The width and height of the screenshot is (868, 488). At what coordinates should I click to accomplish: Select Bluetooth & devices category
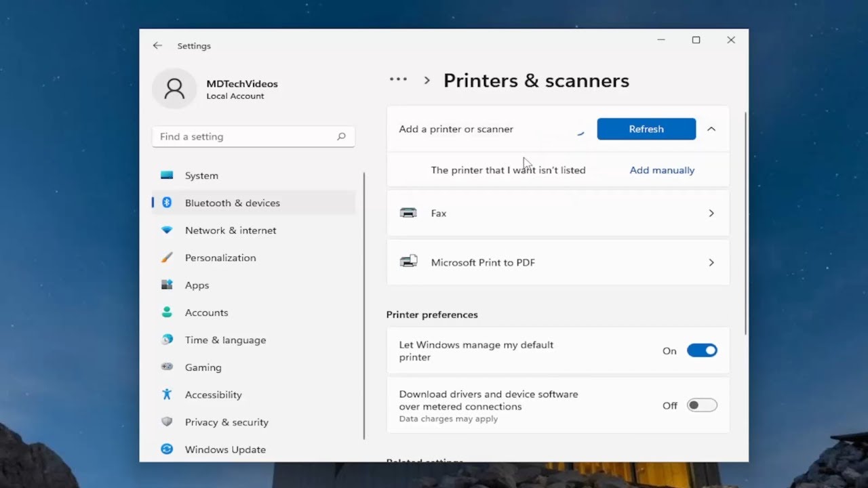click(254, 203)
